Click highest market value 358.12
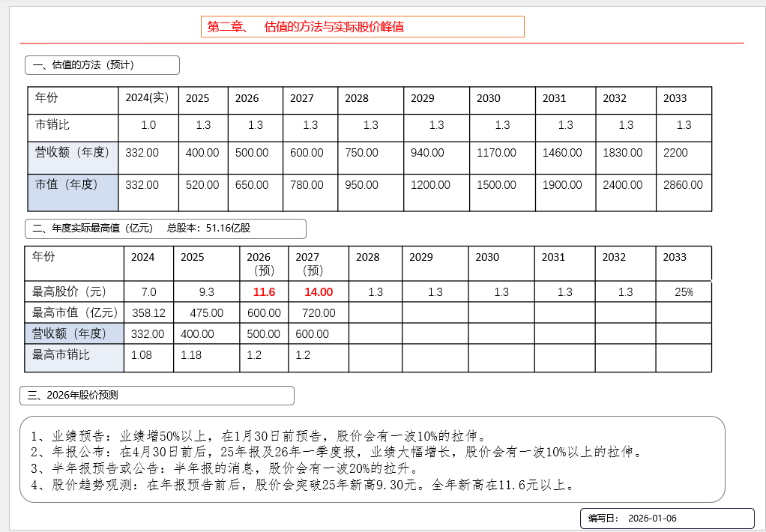The height and width of the screenshot is (532, 766). (x=148, y=313)
